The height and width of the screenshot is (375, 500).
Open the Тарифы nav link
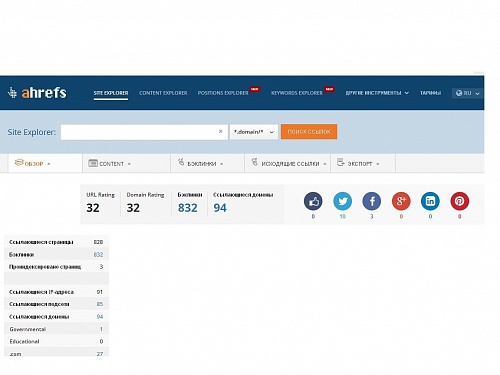(x=430, y=93)
